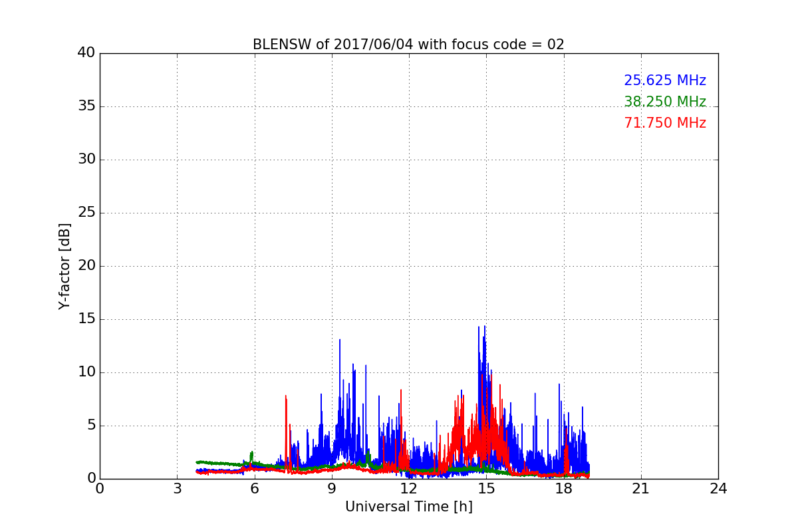Click the x-axis tick label 24
Viewport: 798px width, 532px height.
(x=718, y=488)
